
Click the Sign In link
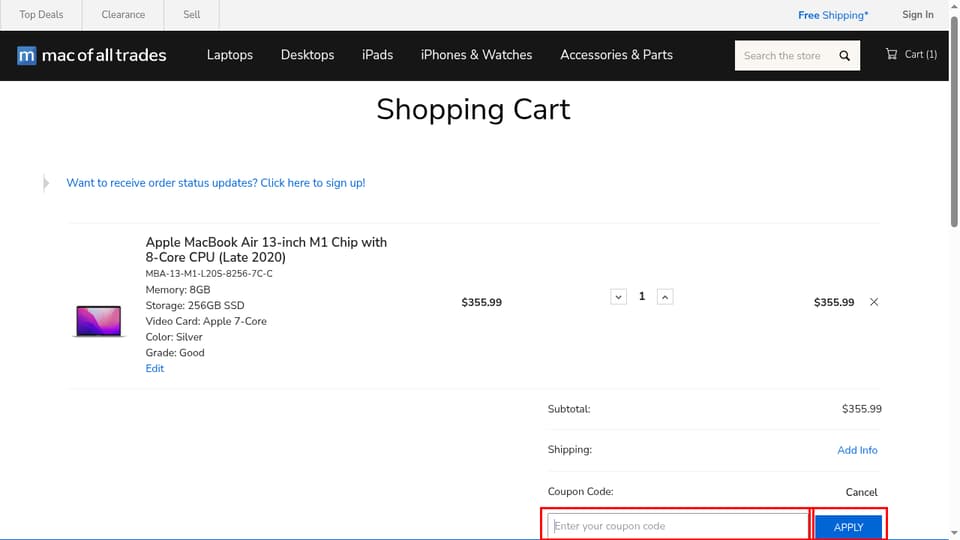(917, 15)
